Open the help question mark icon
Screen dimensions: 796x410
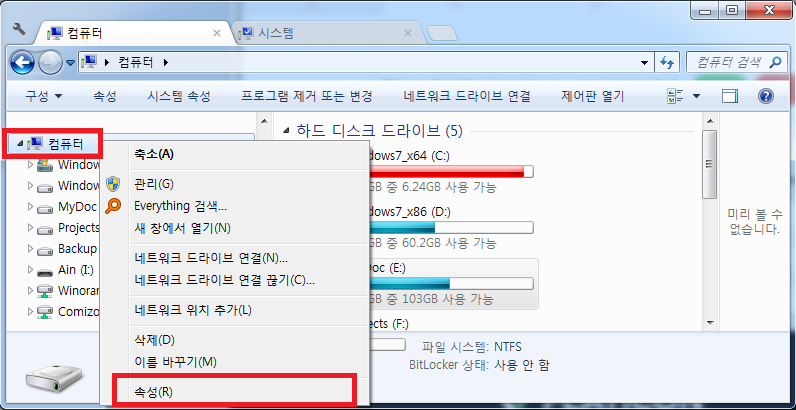[766, 96]
